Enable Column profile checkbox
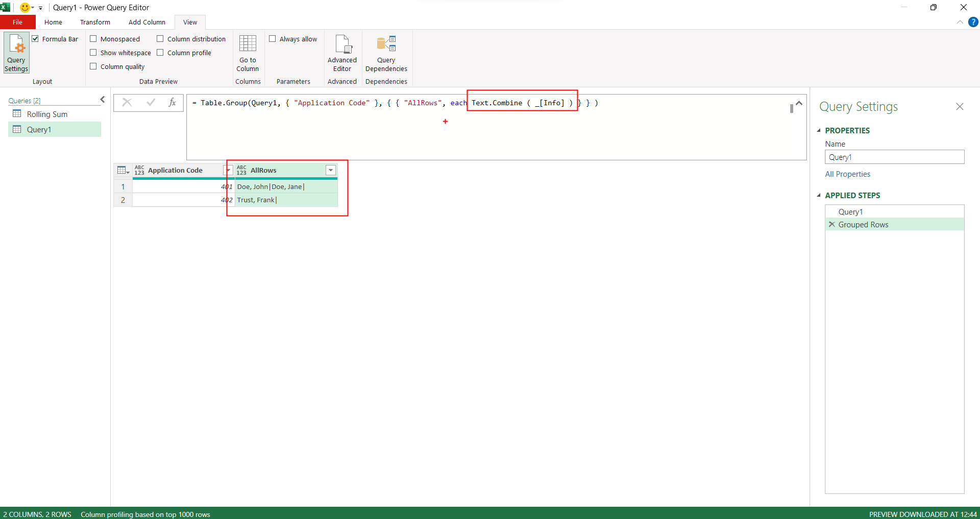Screen dimensions: 980x519 pos(160,53)
